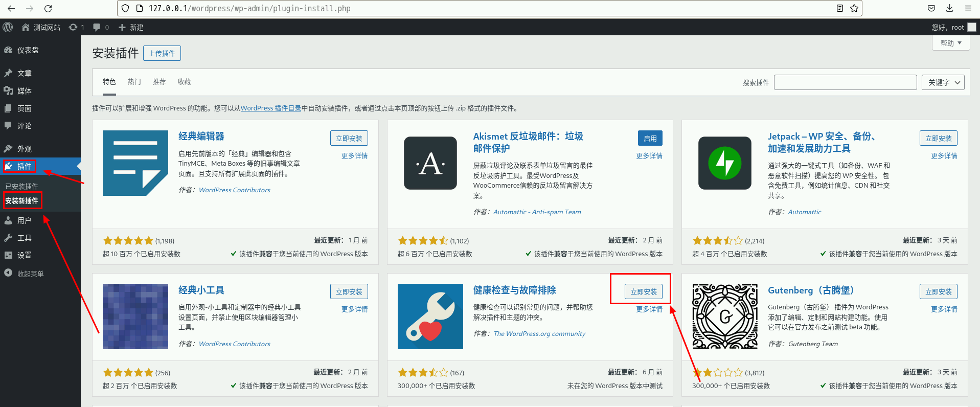
Task: Toggle reader view icon in address bar
Action: pyautogui.click(x=839, y=8)
